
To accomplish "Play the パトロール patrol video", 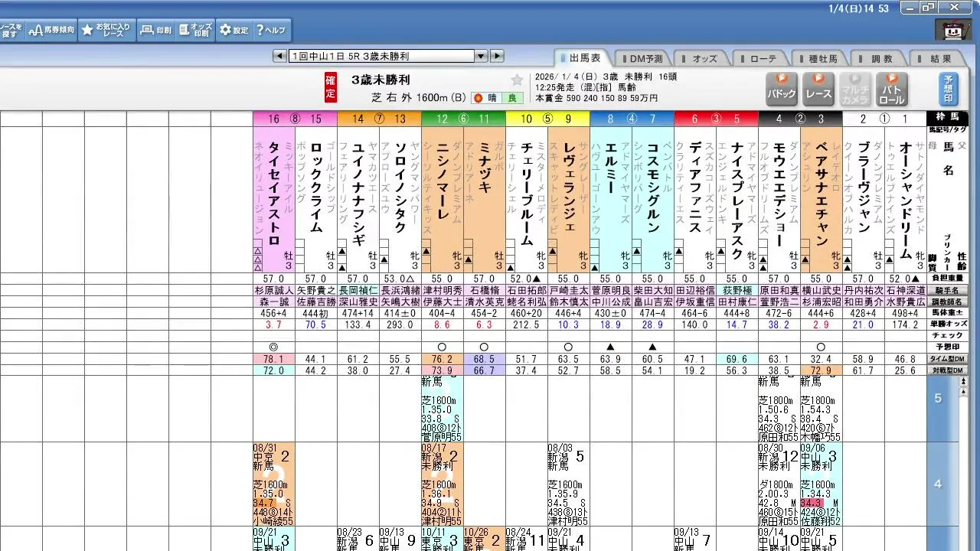I will click(x=892, y=89).
